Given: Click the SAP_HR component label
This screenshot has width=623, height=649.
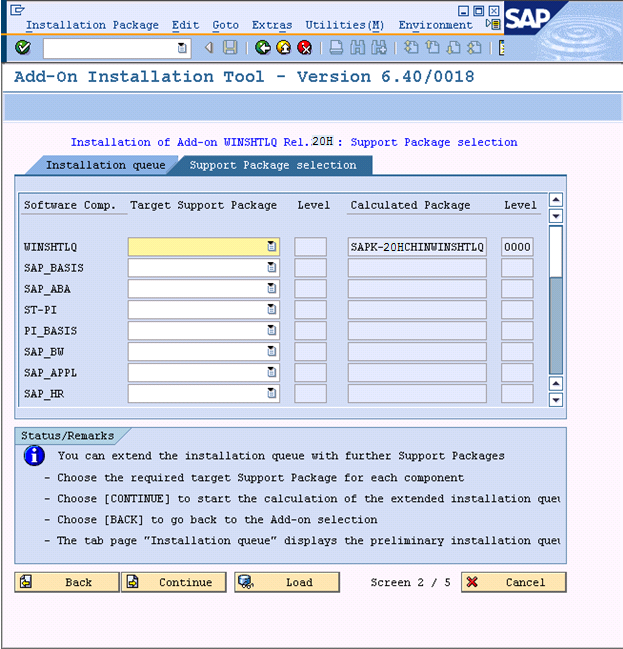Looking at the screenshot, I should point(44,394).
